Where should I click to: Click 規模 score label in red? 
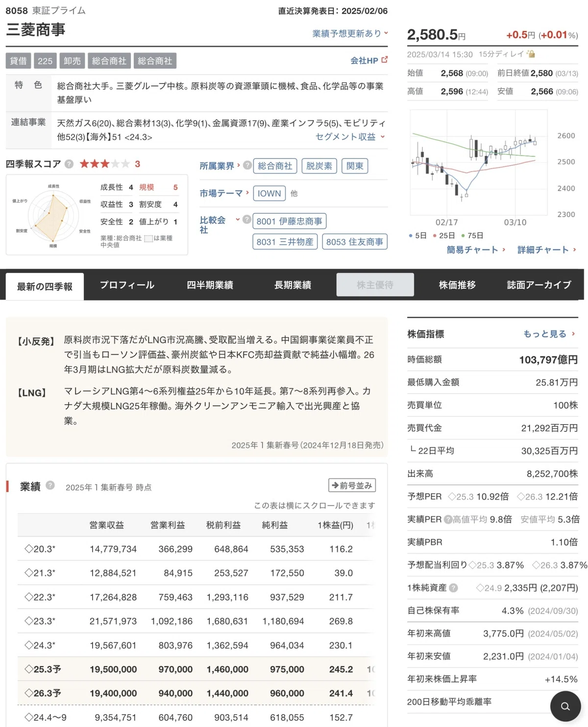pyautogui.click(x=147, y=187)
